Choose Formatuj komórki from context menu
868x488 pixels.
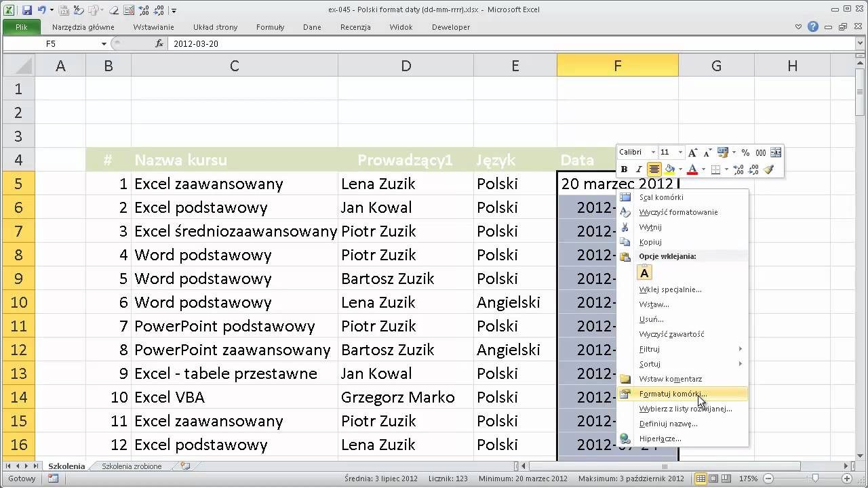(x=682, y=394)
